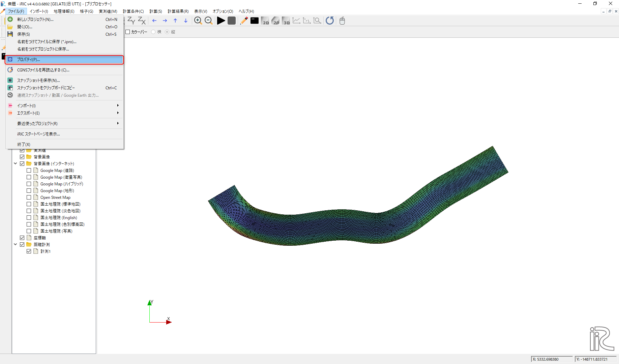Viewport: 619px width, 364px height.
Task: Open the bird's-eye 2D window icon
Action: click(275, 21)
